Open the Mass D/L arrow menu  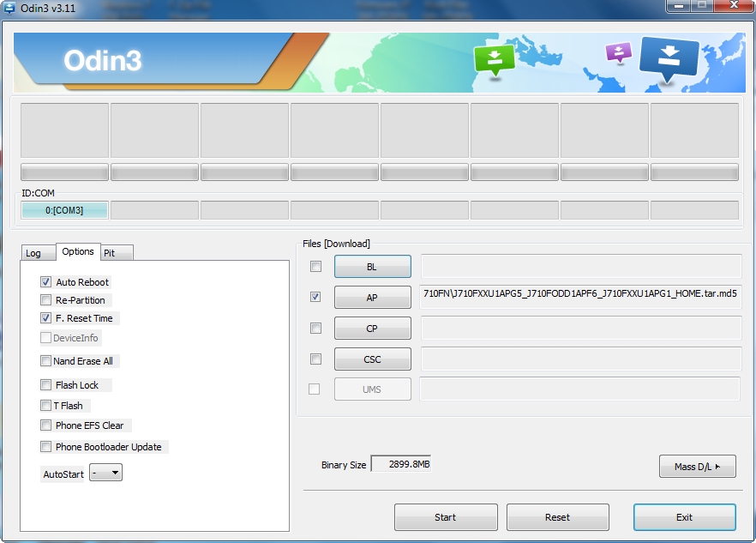(x=697, y=467)
